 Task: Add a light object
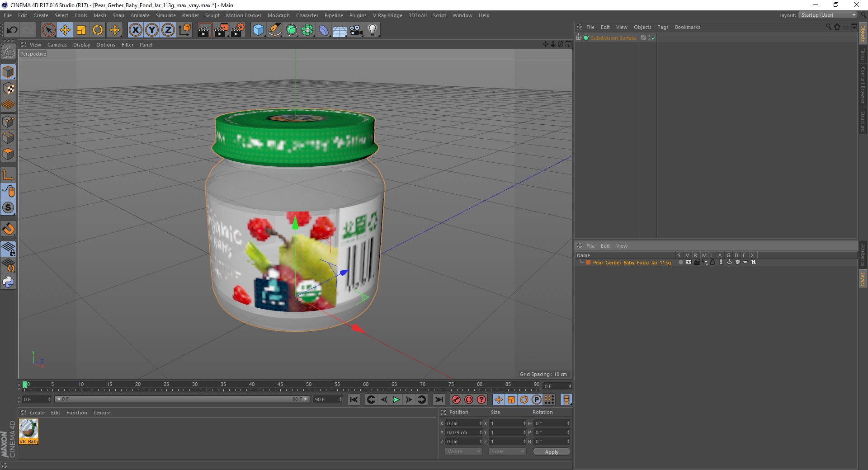point(373,30)
